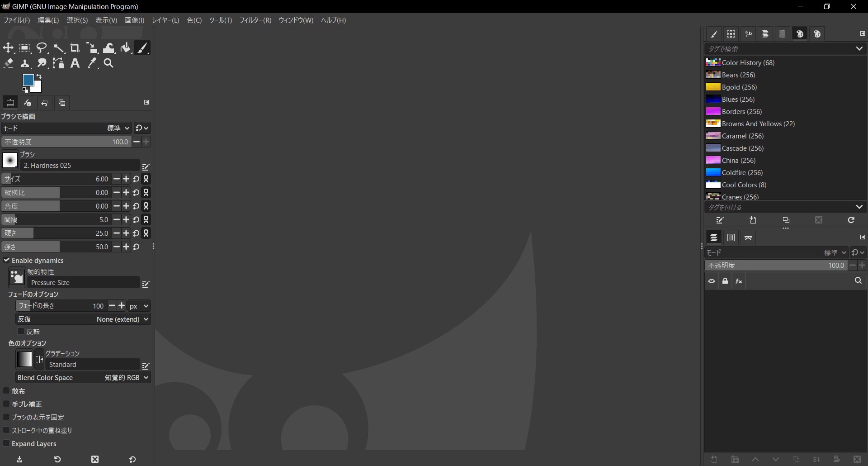
Task: Open the paint モード dropdown in tool options
Action: tap(66, 128)
